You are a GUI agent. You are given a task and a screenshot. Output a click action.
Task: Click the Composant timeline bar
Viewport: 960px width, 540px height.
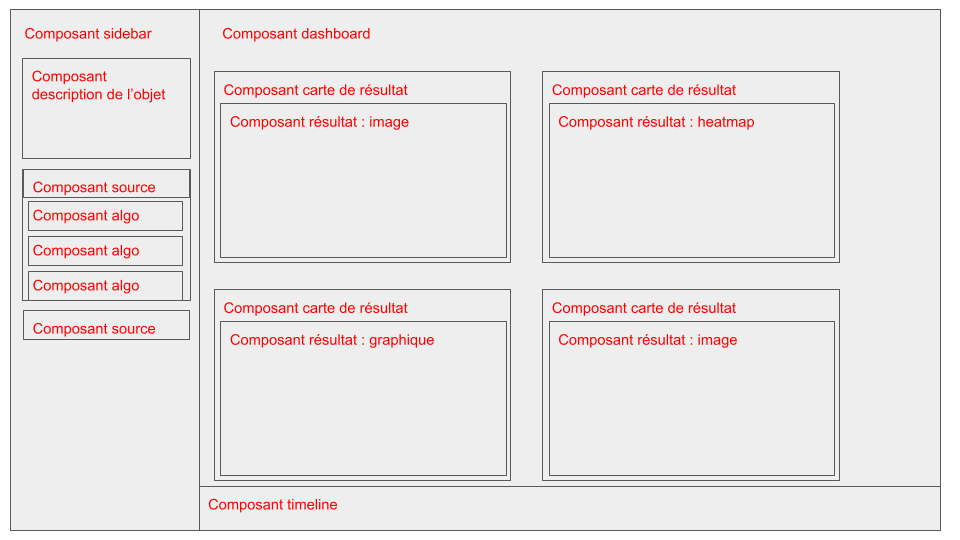tap(570, 508)
